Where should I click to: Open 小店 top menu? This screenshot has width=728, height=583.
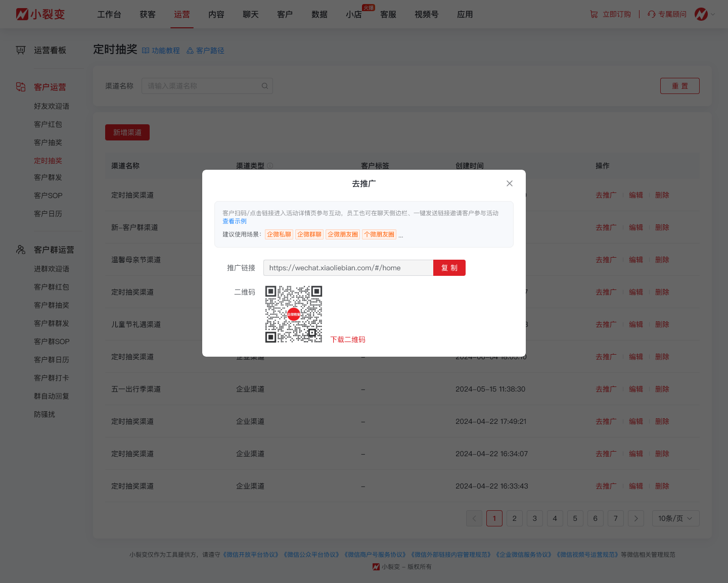coord(354,15)
